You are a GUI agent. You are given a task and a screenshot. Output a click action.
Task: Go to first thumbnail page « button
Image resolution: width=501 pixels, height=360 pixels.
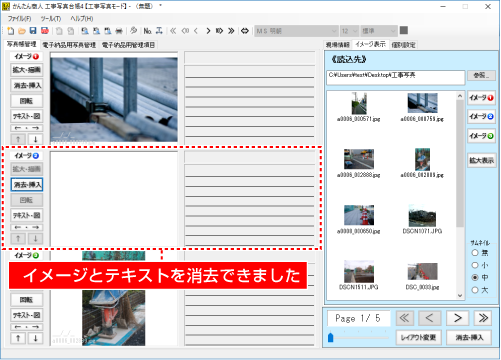pyautogui.click(x=405, y=318)
